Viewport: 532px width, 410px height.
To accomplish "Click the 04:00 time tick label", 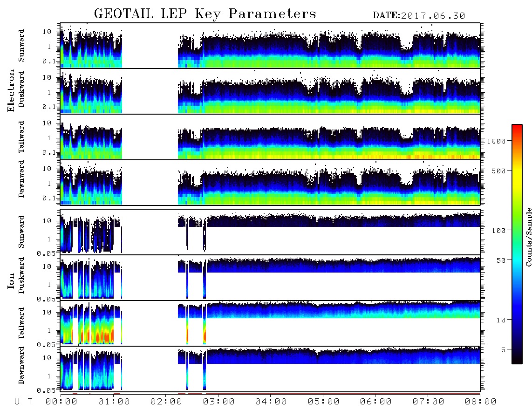I will (x=271, y=402).
